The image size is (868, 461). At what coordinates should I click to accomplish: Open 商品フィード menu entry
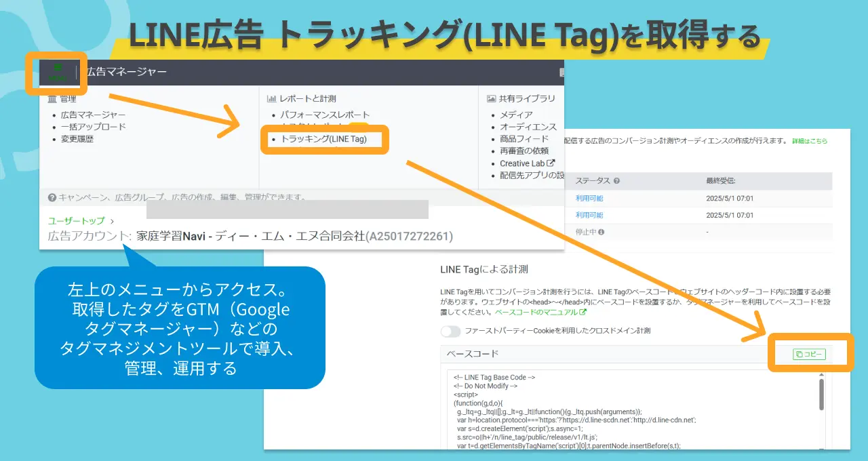click(x=524, y=139)
